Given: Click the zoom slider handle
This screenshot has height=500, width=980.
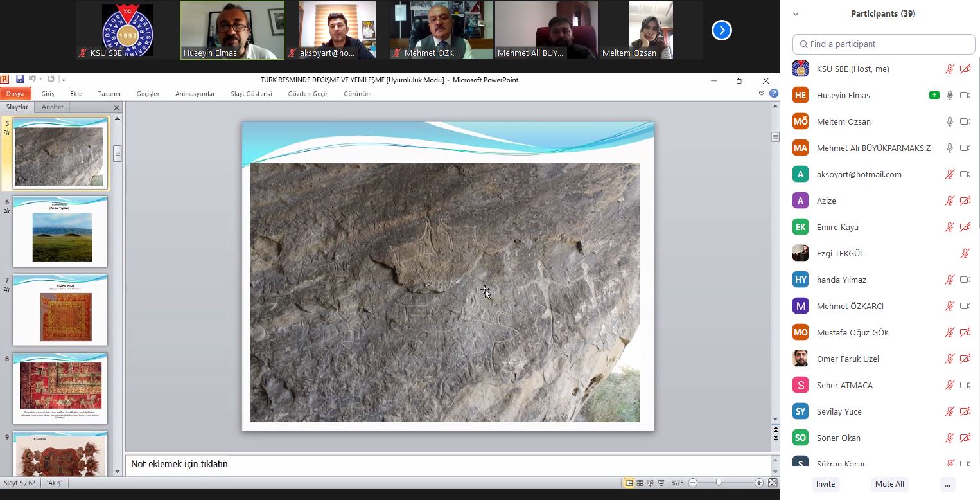Looking at the screenshot, I should pyautogui.click(x=719, y=483).
